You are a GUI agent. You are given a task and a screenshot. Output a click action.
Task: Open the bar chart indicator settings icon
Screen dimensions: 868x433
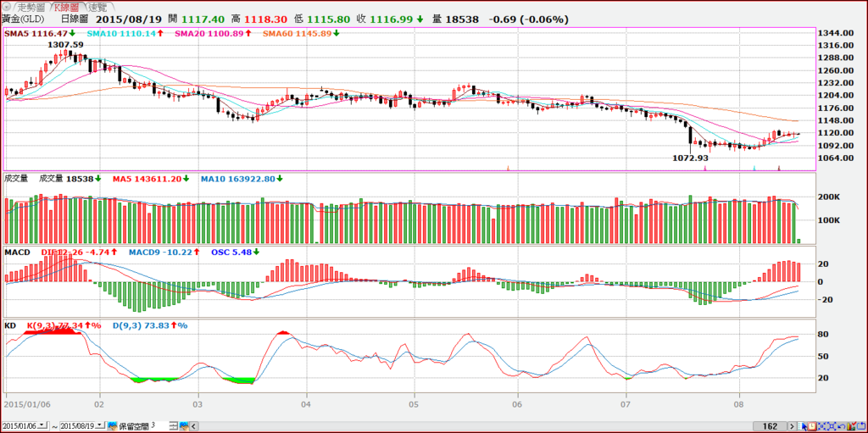851,426
